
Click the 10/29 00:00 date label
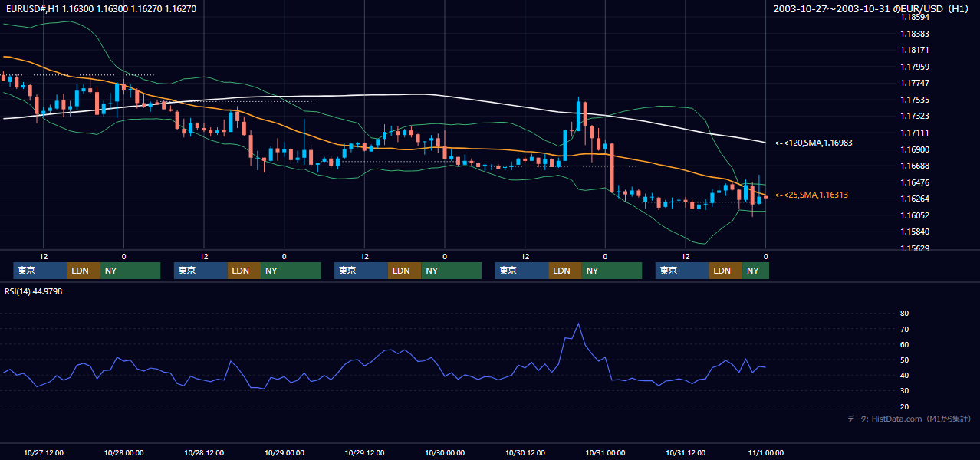284,452
